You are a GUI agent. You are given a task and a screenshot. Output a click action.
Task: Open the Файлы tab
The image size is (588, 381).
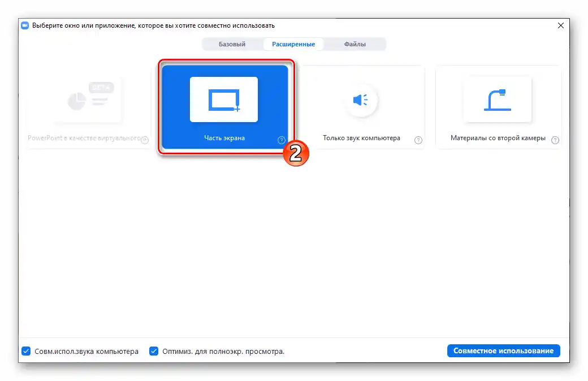(x=355, y=44)
